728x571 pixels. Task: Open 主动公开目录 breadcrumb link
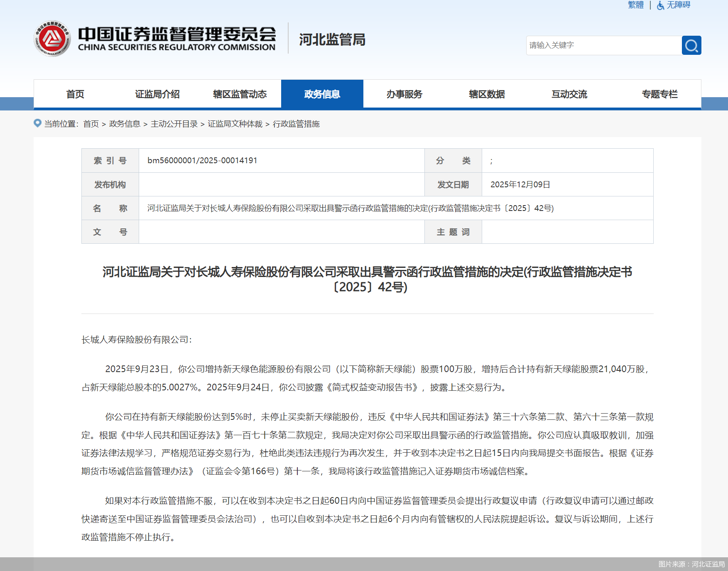[x=174, y=124]
